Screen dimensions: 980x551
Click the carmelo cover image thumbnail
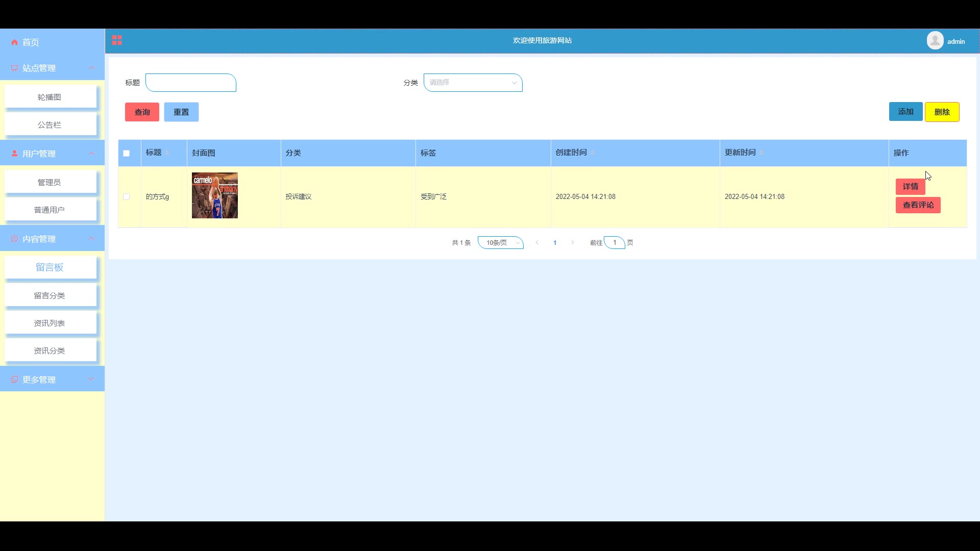coord(215,195)
